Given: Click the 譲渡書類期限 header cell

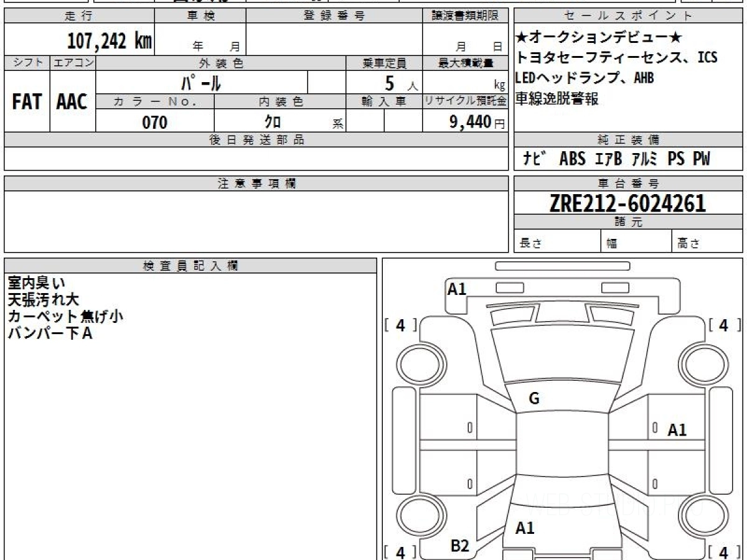Looking at the screenshot, I should [x=465, y=16].
